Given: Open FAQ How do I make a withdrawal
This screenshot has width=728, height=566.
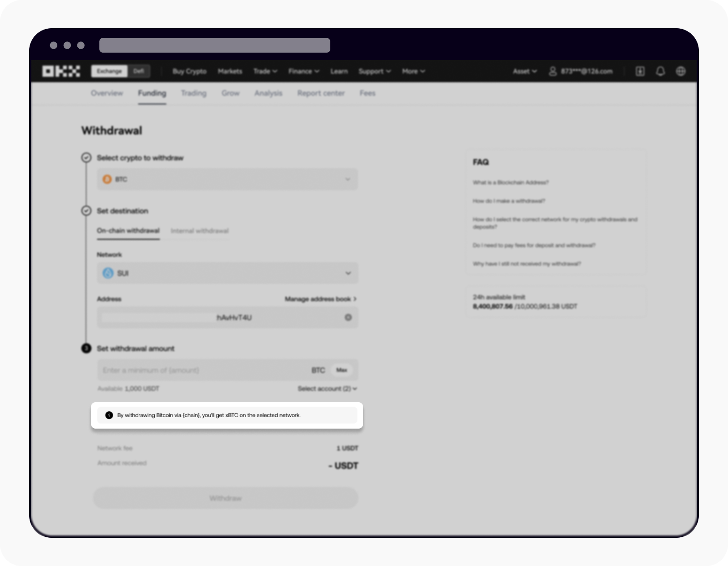Looking at the screenshot, I should [509, 201].
